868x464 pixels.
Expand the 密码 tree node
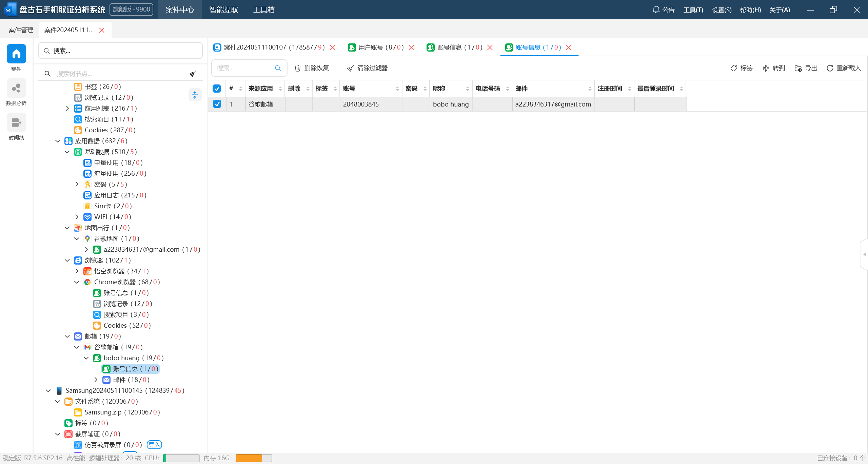(x=77, y=184)
